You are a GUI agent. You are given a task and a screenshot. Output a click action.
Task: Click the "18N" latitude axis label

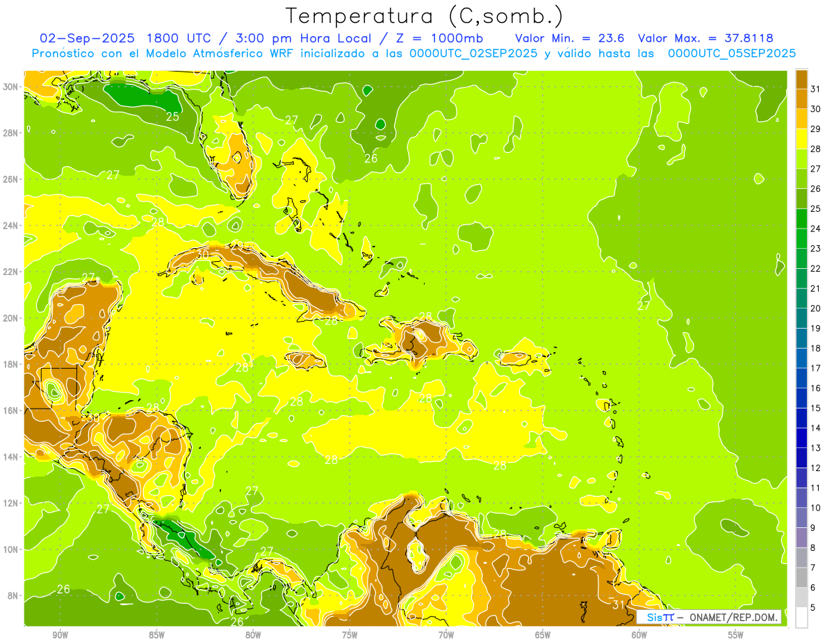point(10,364)
